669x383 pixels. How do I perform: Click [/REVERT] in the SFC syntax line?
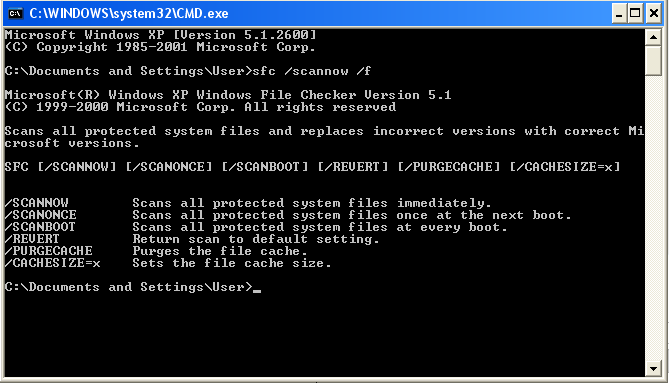[352, 166]
